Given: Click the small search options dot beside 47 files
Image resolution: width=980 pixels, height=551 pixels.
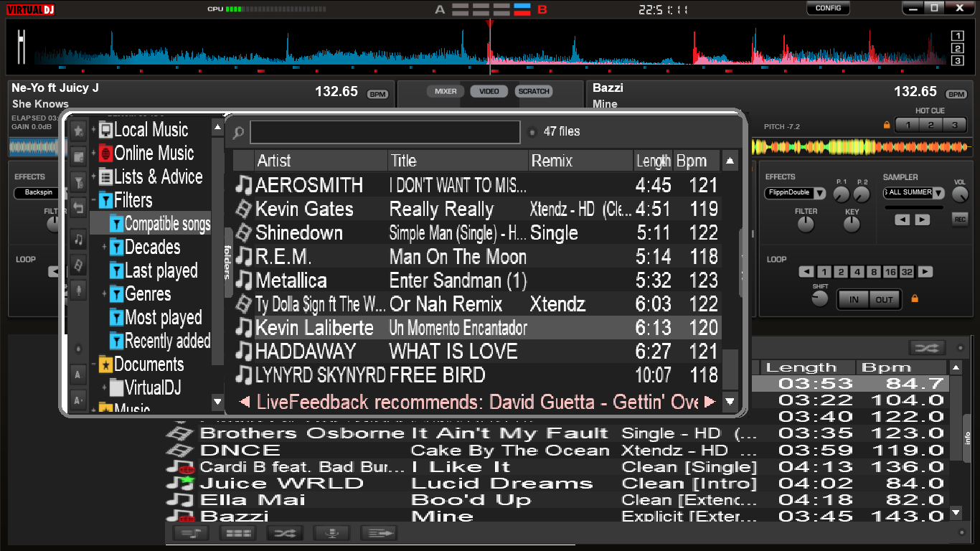Looking at the screenshot, I should click(x=532, y=132).
